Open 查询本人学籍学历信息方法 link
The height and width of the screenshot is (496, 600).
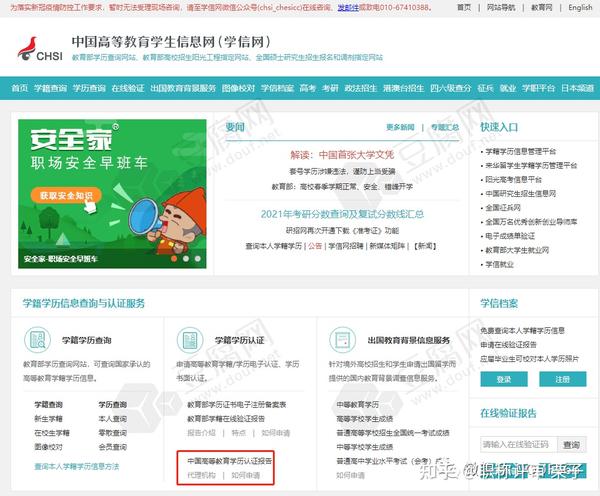pos(77,467)
